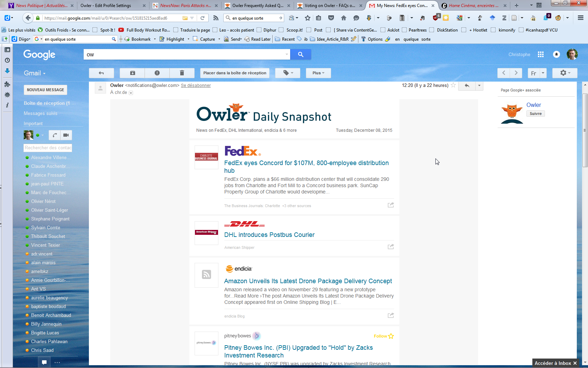Screen dimensions: 588x368
Task: Show email details arrow next to recipient
Action: (131, 93)
